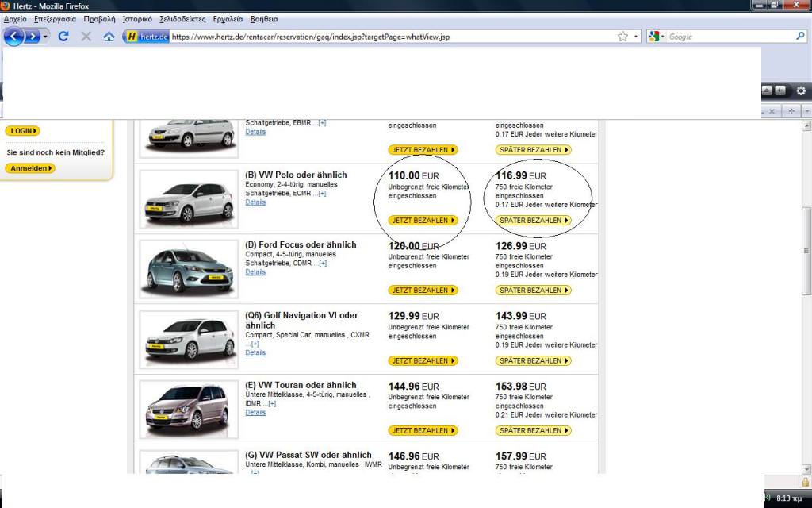Click JETZT BEZAHLEN for VW Polo 110.00 EUR
This screenshot has height=508, width=812.
tap(423, 221)
